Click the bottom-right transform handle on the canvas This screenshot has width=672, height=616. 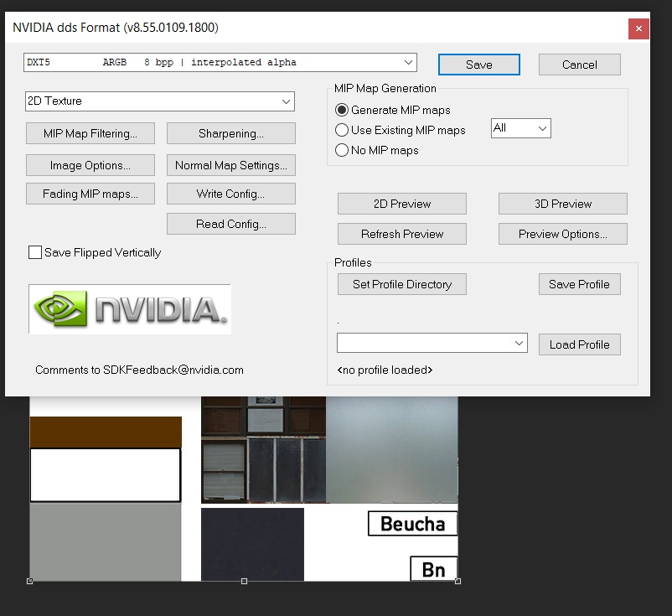coord(457,582)
